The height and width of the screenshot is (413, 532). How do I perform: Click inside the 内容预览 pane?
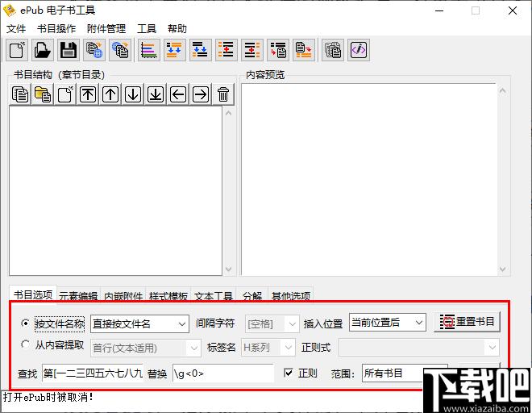[369, 179]
